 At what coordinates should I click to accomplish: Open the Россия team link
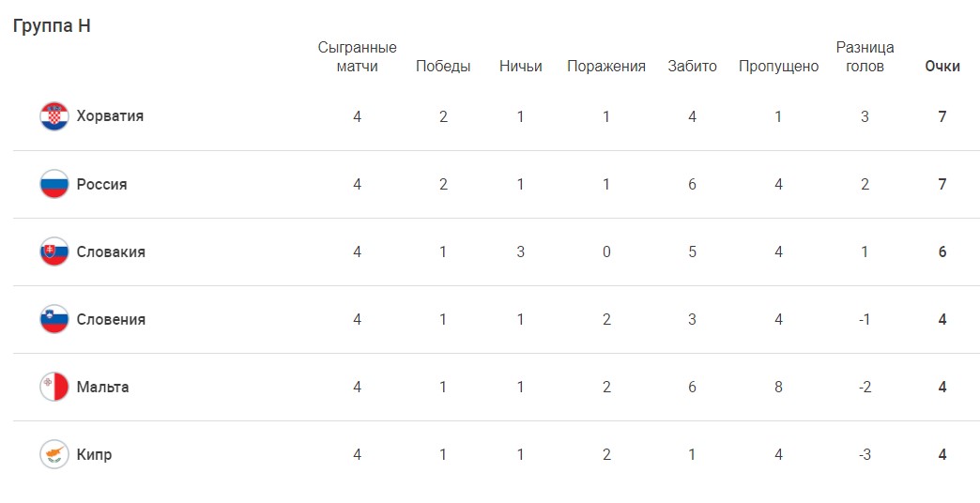(102, 184)
